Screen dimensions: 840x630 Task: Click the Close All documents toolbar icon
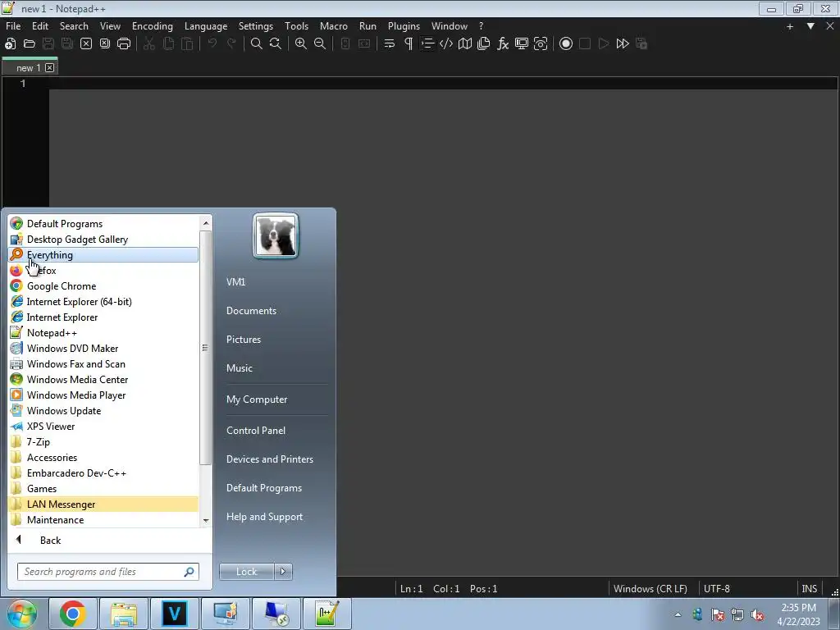click(x=105, y=44)
